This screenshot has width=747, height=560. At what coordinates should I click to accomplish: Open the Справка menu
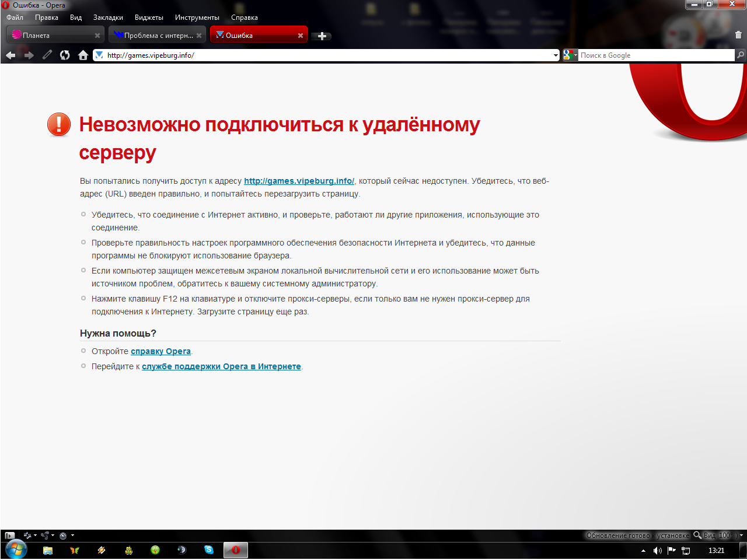click(245, 17)
